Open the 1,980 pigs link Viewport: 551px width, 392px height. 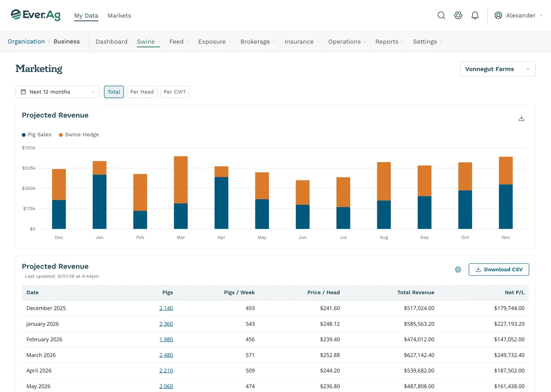coord(166,340)
